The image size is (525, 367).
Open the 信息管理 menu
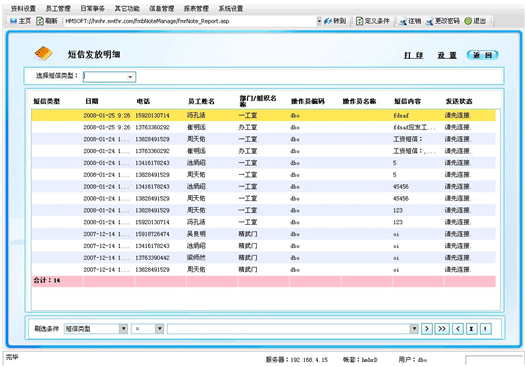pyautogui.click(x=161, y=8)
